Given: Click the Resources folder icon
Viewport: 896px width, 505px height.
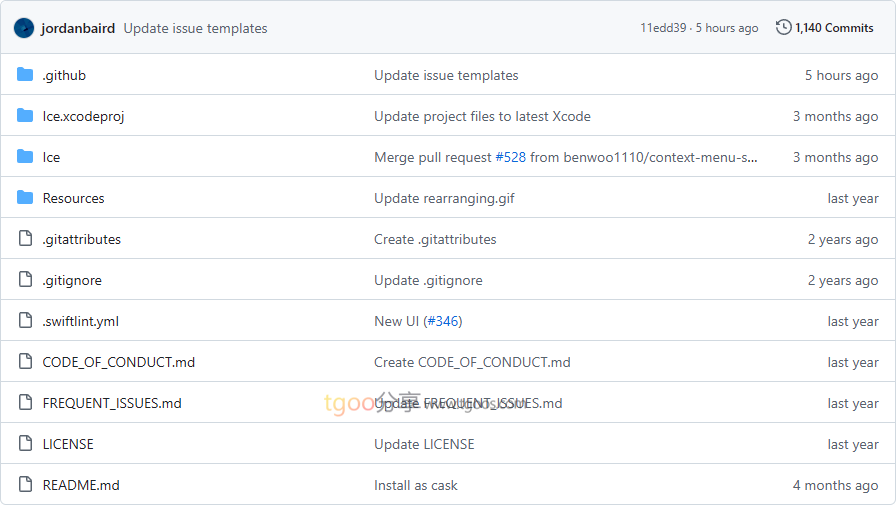Looking at the screenshot, I should 25,198.
